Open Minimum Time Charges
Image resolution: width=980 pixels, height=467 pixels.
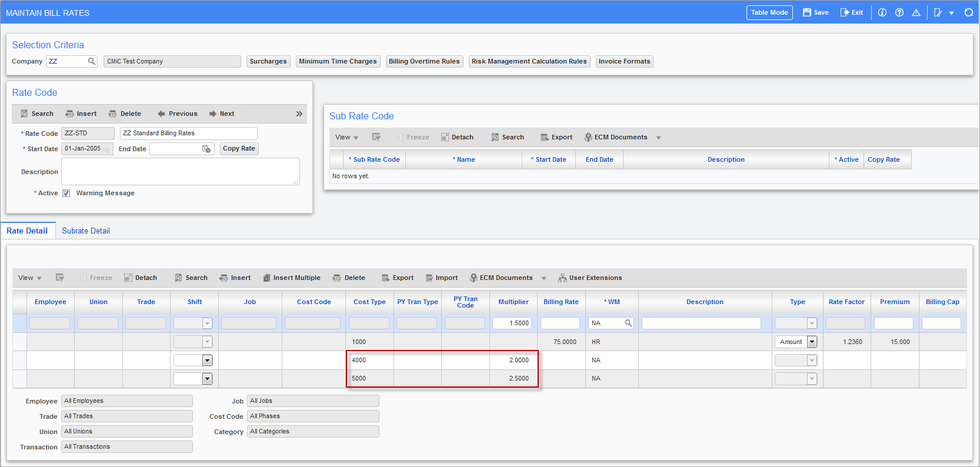click(338, 61)
